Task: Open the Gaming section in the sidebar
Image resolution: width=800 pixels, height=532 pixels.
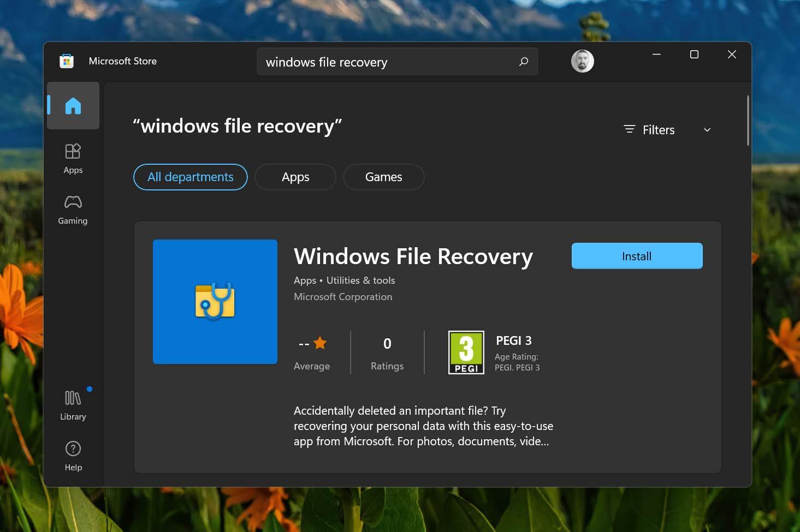Action: pyautogui.click(x=73, y=210)
